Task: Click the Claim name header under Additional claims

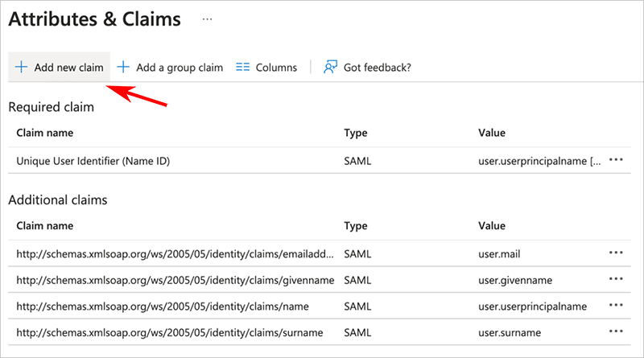Action: pyautogui.click(x=45, y=226)
